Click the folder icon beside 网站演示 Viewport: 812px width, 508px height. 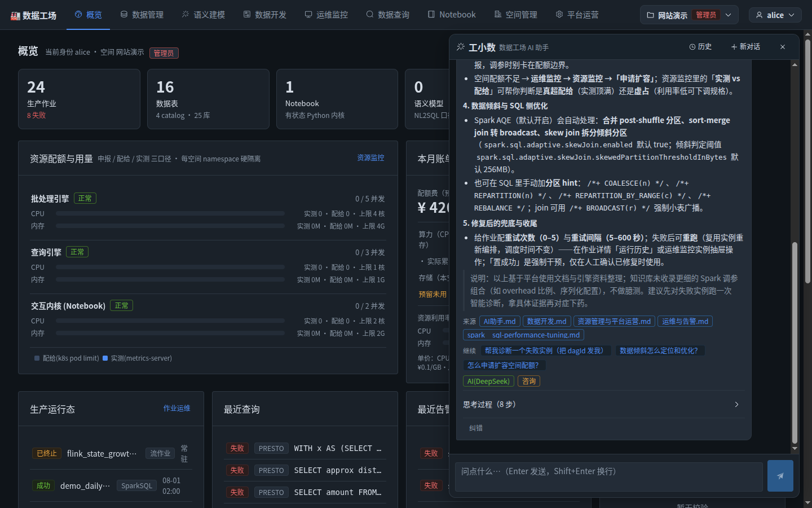pyautogui.click(x=650, y=15)
